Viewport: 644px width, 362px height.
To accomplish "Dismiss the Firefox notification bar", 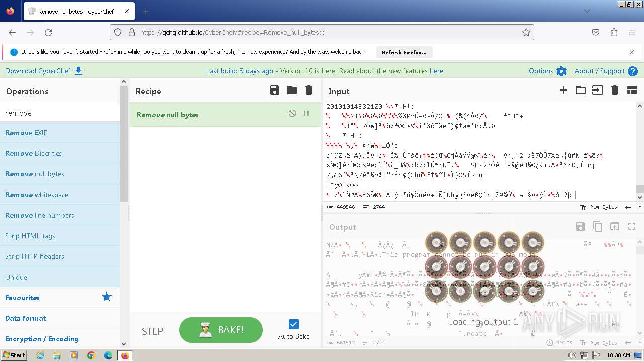I will point(632,52).
